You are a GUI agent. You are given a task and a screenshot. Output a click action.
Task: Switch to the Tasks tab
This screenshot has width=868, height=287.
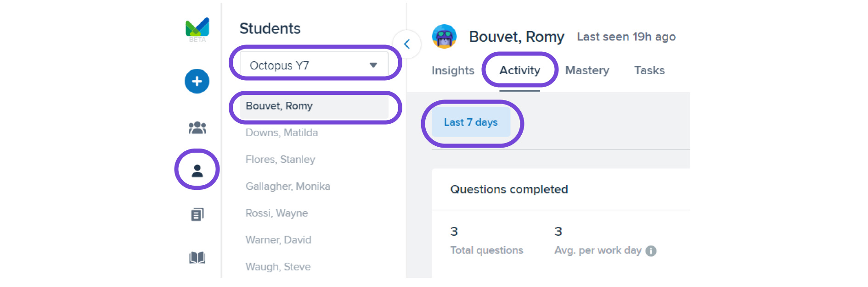coord(649,70)
